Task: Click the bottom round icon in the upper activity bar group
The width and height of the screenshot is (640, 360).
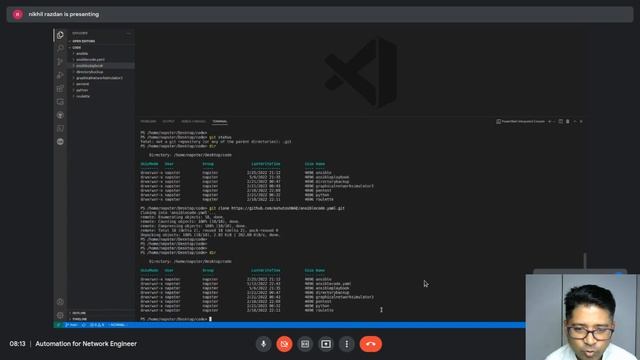Action: [60, 142]
